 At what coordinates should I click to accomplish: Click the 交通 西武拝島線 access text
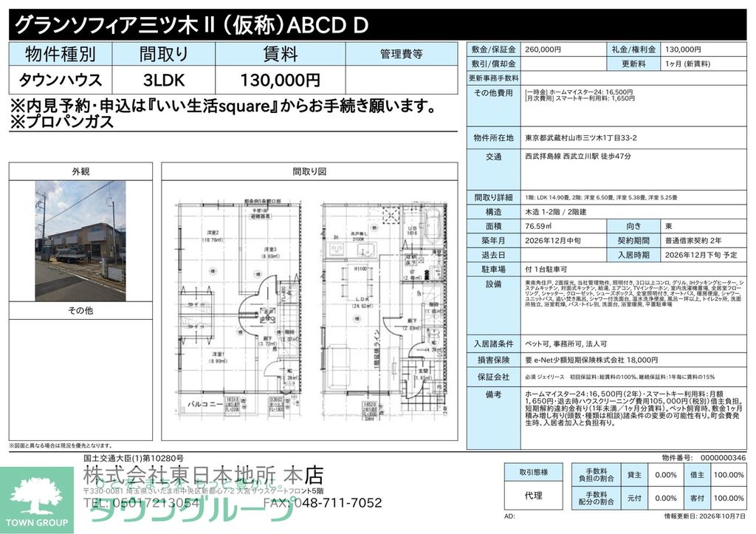click(578, 157)
